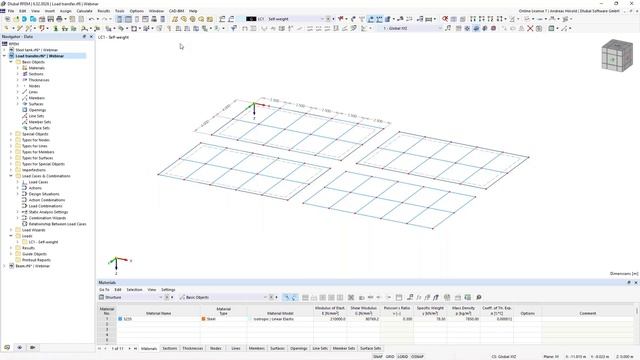Go to the last table page
Viewport: 640px width, 360px height.
[x=136, y=349]
